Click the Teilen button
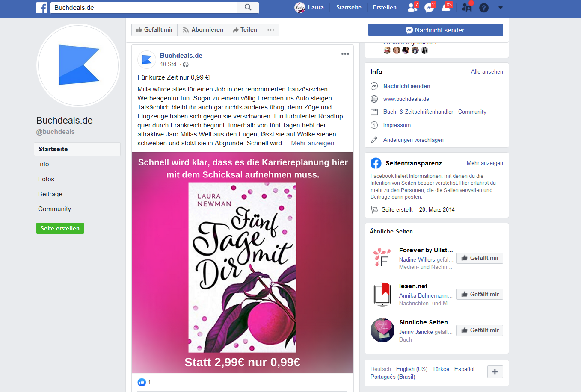581x392 pixels. tap(245, 30)
